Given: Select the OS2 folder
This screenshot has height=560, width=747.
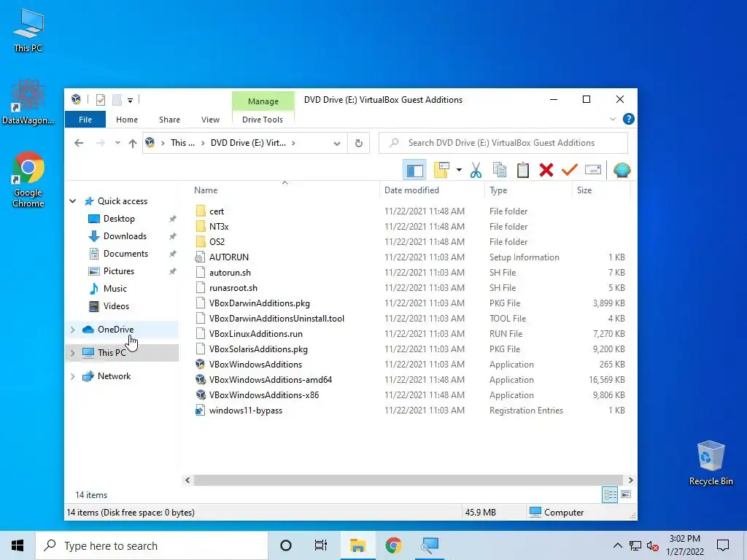Looking at the screenshot, I should (x=217, y=242).
